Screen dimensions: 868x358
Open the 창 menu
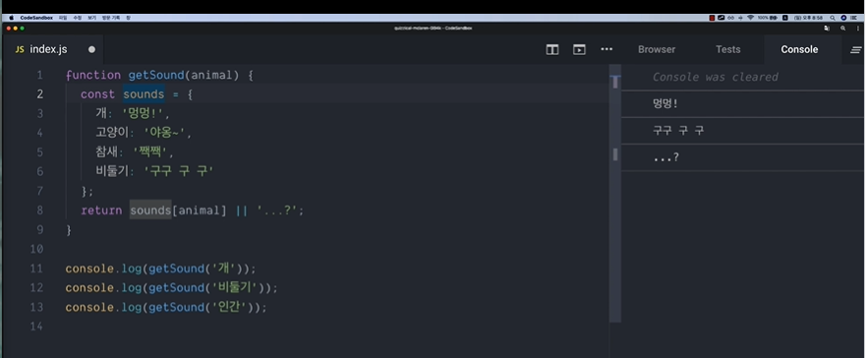click(128, 18)
